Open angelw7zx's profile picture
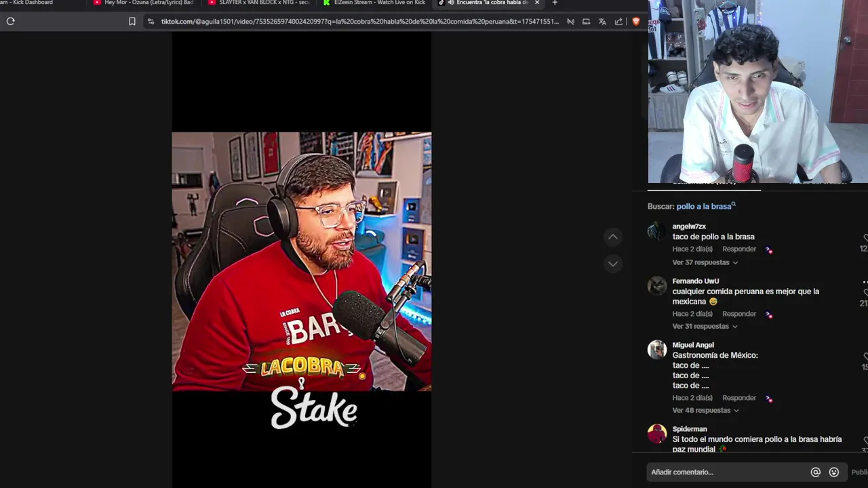Viewport: 868px width, 488px height. (657, 232)
